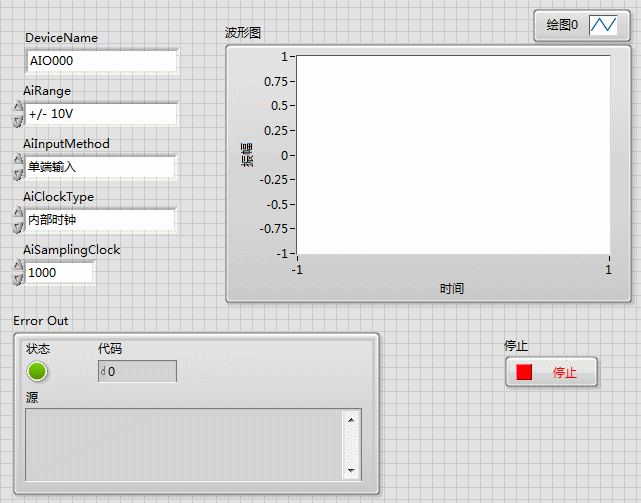
Task: Click the DeviceName text field
Action: click(101, 61)
